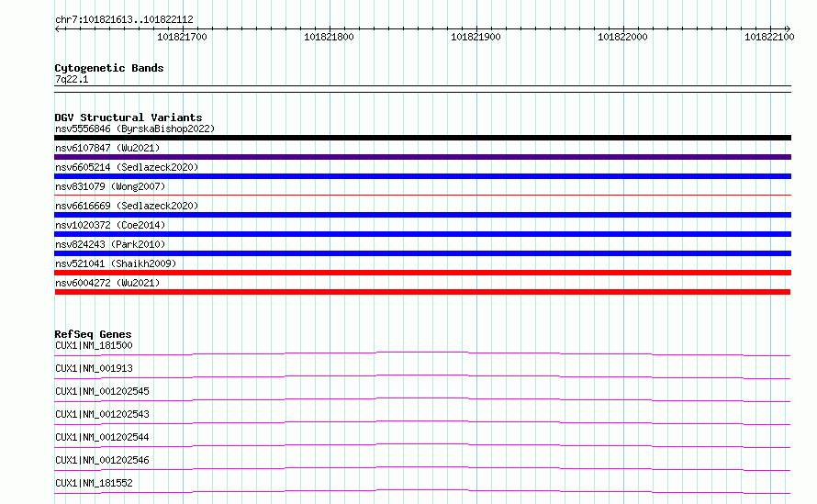Click the CUX1|NM_001202544 transcript label
817x504 pixels.
pos(102,437)
